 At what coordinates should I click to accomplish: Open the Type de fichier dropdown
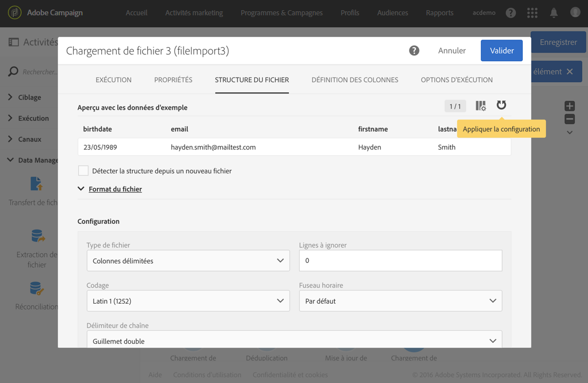pos(188,261)
